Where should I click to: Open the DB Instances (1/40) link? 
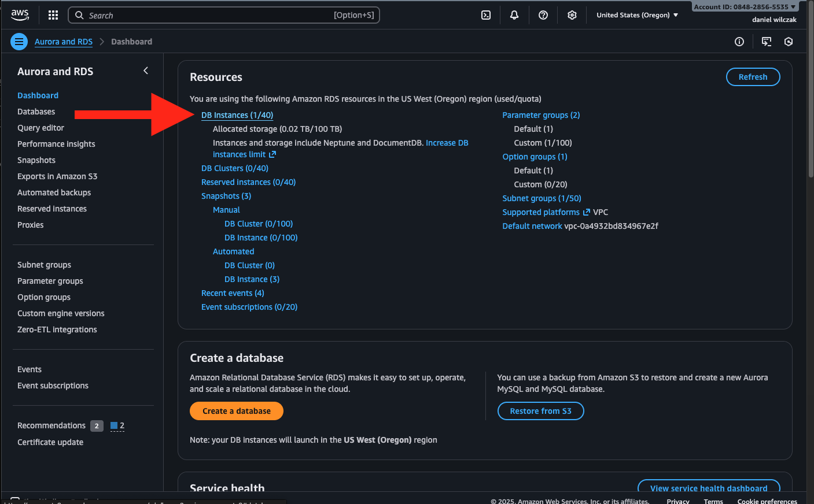click(x=237, y=115)
